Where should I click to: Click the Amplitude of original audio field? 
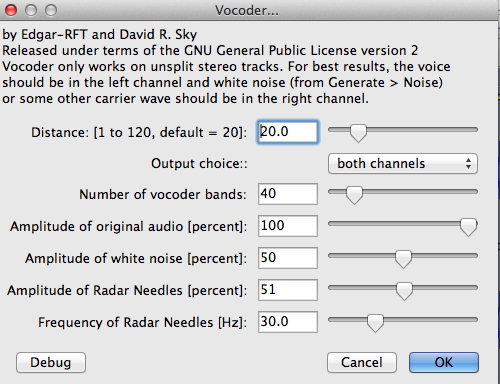click(288, 226)
